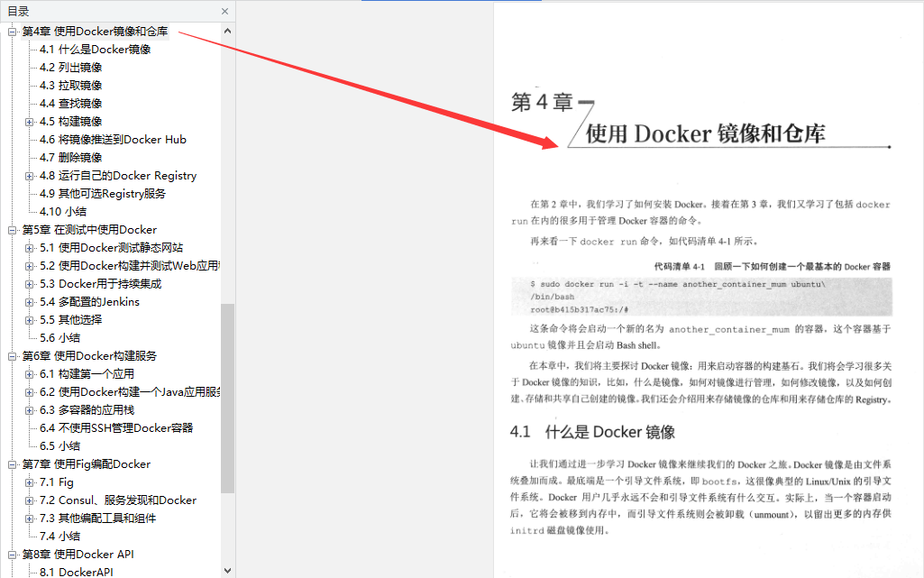This screenshot has height=578, width=924.
Task: Click the 4.1 什么是 Docker 镜像 page heading
Action: tap(592, 432)
